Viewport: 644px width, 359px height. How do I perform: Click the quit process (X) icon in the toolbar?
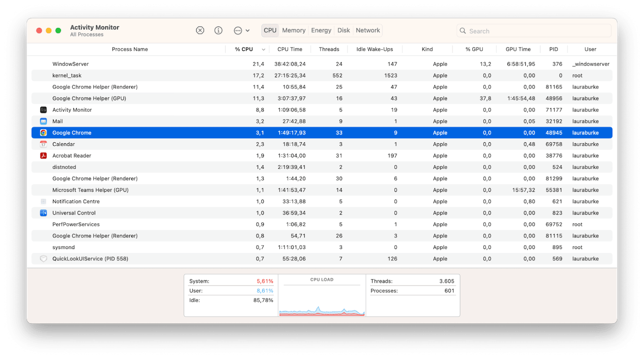point(200,30)
